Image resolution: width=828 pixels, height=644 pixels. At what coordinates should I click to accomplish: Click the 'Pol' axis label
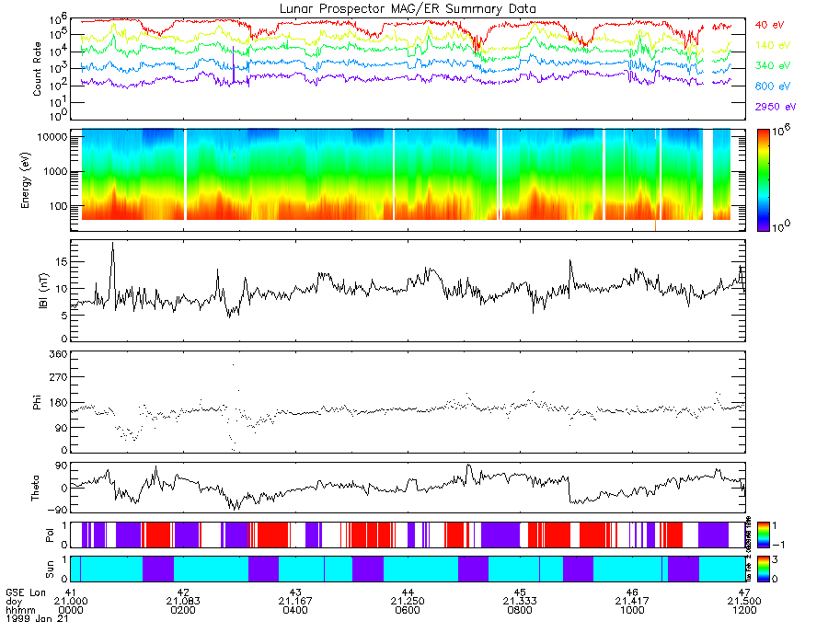(x=50, y=535)
